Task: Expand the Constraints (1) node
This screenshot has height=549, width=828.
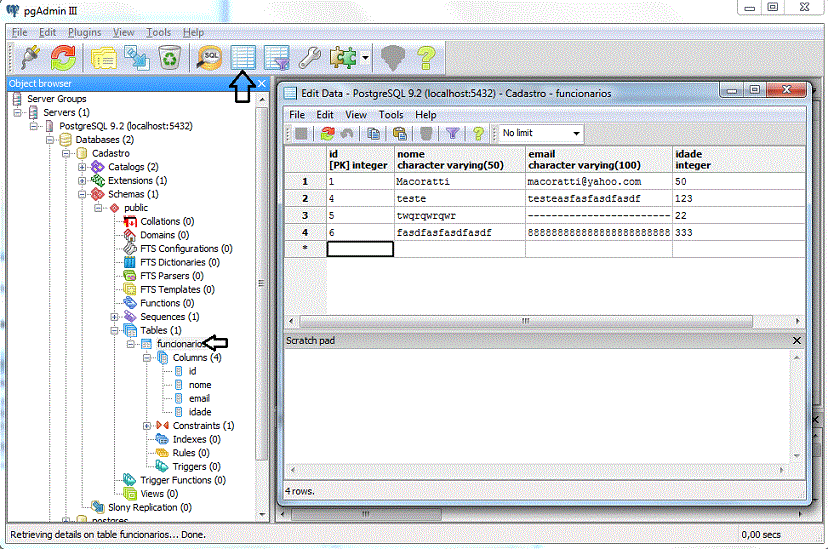Action: tap(147, 425)
